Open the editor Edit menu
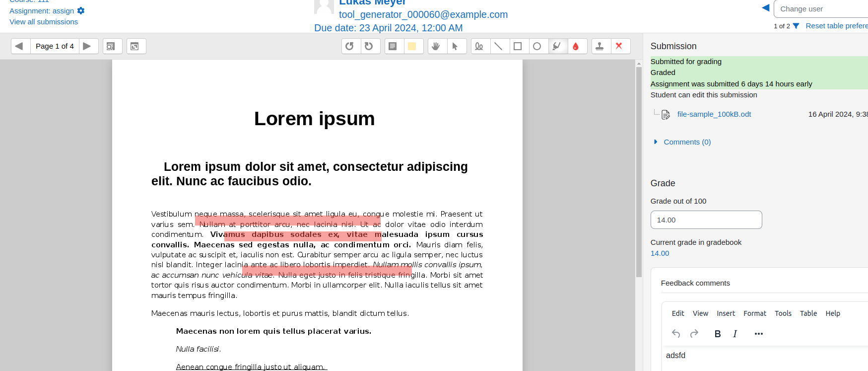The width and height of the screenshot is (868, 371). pyautogui.click(x=678, y=313)
